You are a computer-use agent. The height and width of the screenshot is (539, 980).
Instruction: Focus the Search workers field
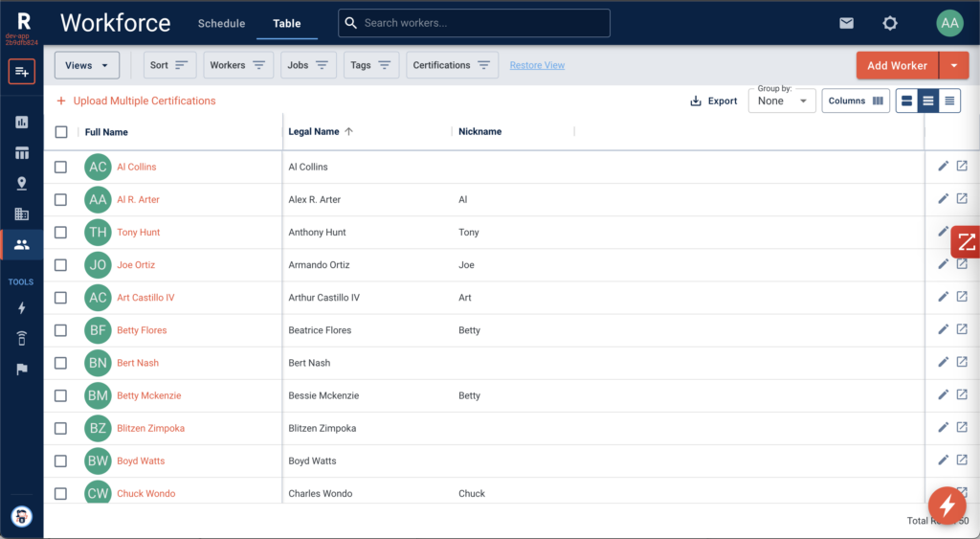pos(475,23)
